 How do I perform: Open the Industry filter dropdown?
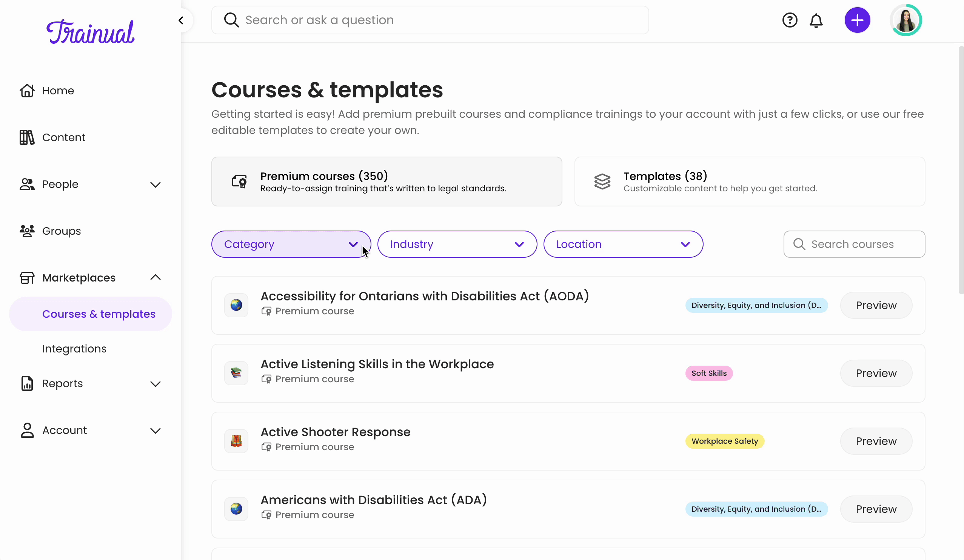pos(457,244)
